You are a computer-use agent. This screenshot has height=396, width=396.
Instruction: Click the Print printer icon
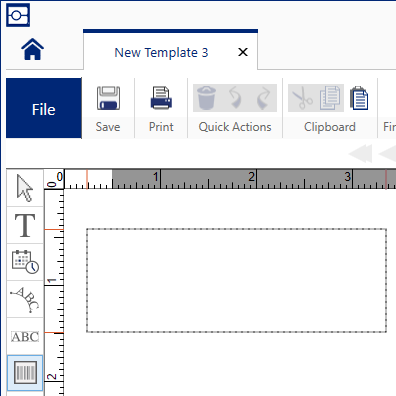(x=161, y=98)
